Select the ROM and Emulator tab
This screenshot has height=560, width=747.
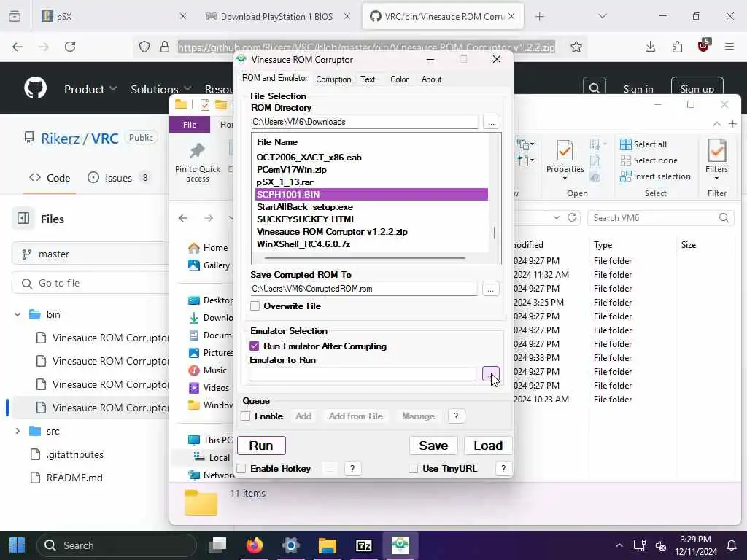[275, 78]
